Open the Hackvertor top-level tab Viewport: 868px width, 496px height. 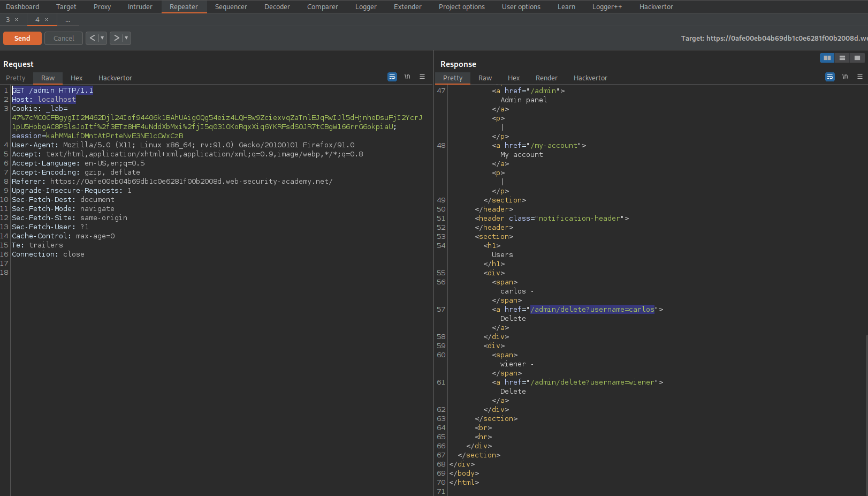657,7
